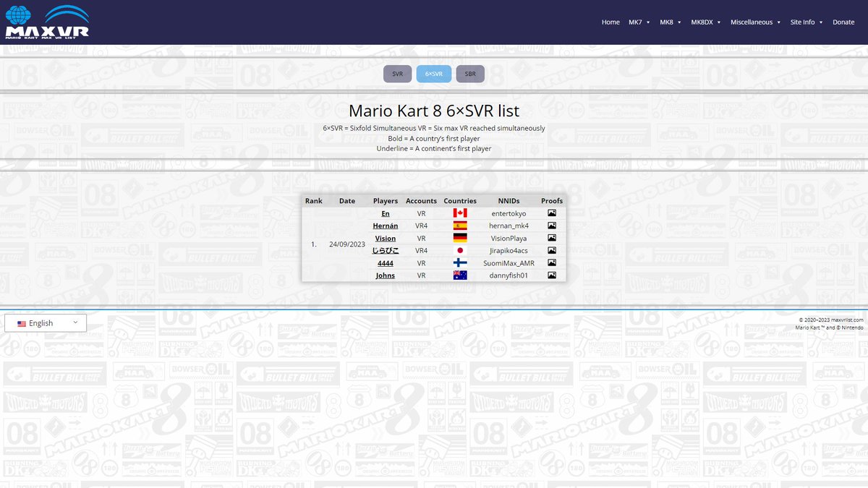Click the Japan flag in しらぴこ's row
Image resolution: width=868 pixels, height=488 pixels.
point(460,250)
